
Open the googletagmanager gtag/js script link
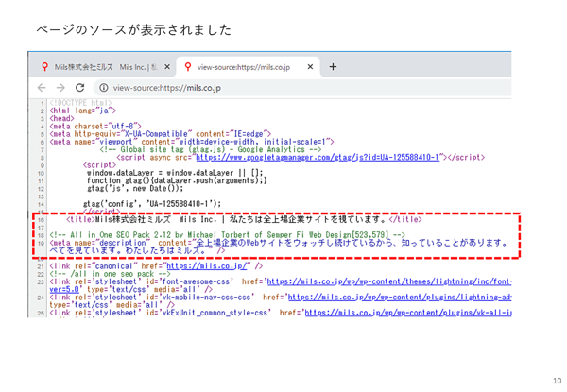click(x=318, y=158)
